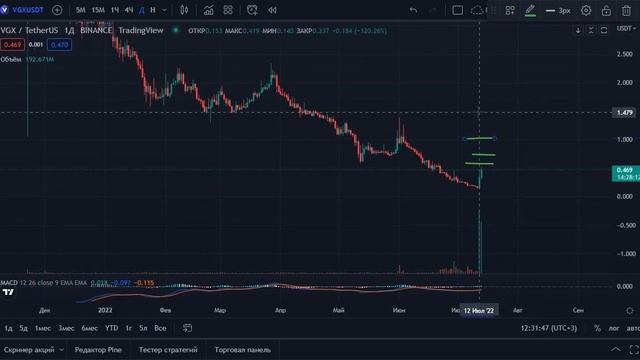Set date range to 5л

[x=143, y=328]
